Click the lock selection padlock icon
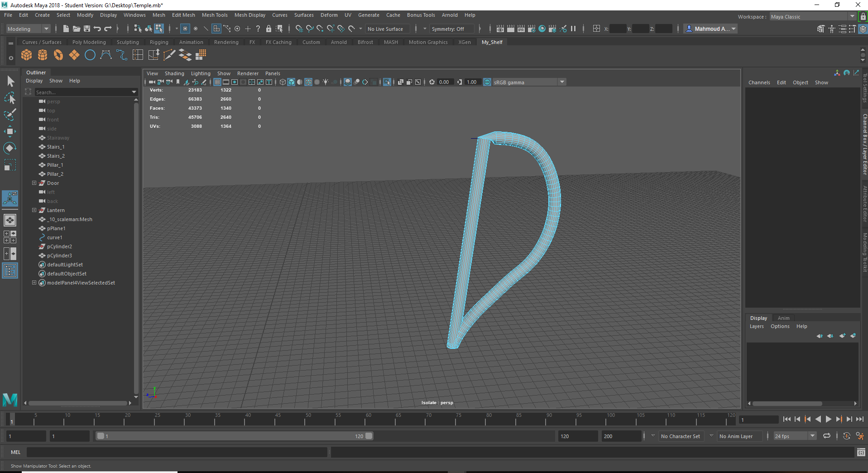Image resolution: width=868 pixels, height=473 pixels. pyautogui.click(x=269, y=29)
